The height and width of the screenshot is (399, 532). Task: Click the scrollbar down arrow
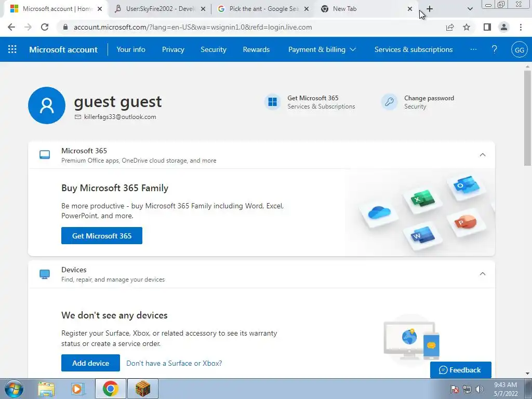coord(527,374)
